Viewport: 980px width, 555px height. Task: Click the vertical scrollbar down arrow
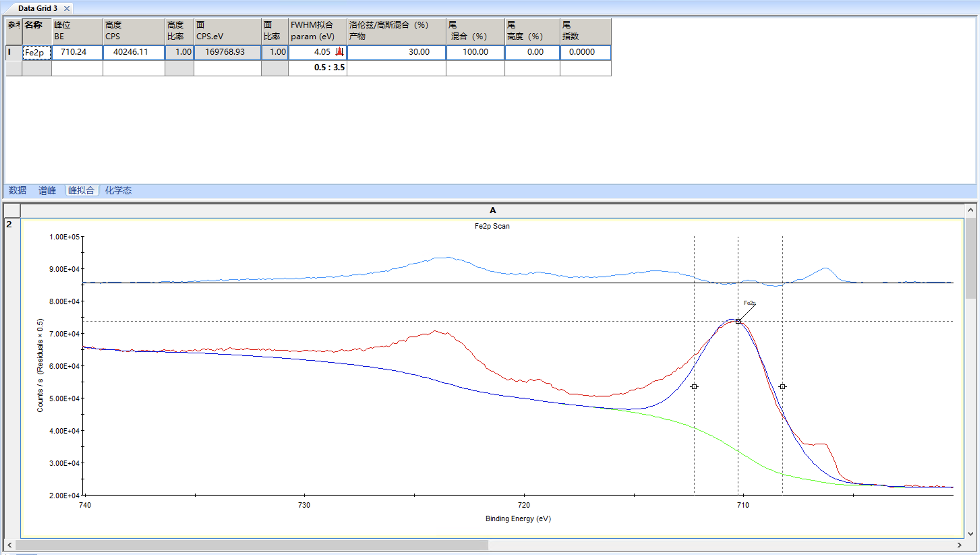coord(971,534)
